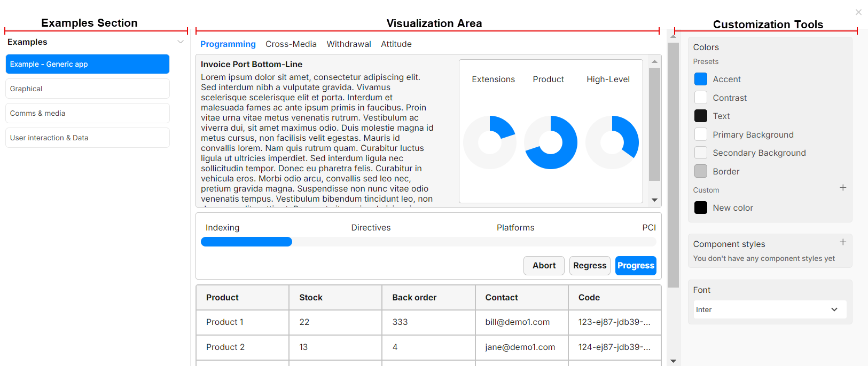
Task: Click the Extensions donut chart
Action: pyautogui.click(x=490, y=142)
